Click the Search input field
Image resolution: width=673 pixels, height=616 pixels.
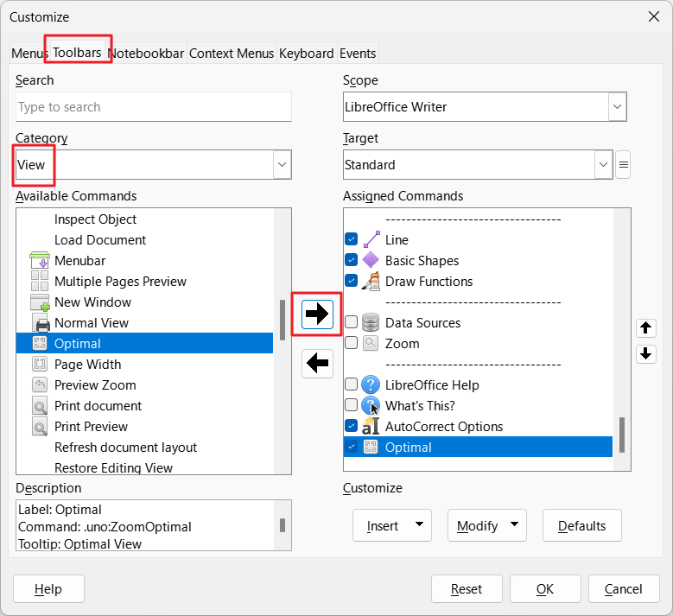click(x=154, y=106)
